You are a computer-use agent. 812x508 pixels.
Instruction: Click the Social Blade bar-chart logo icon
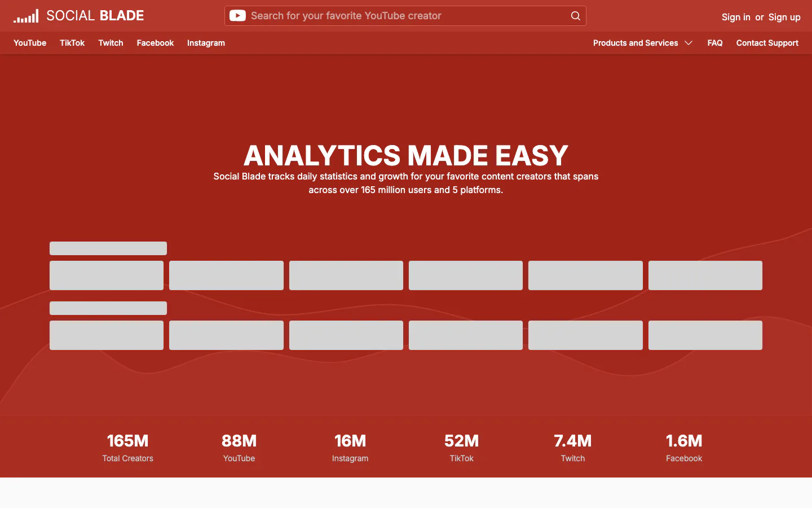pos(26,16)
